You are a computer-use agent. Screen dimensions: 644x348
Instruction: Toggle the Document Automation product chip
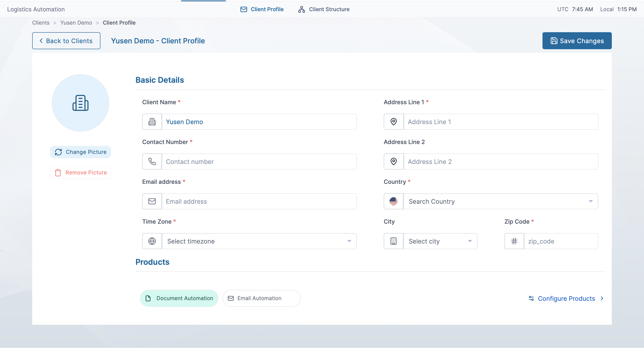click(179, 298)
